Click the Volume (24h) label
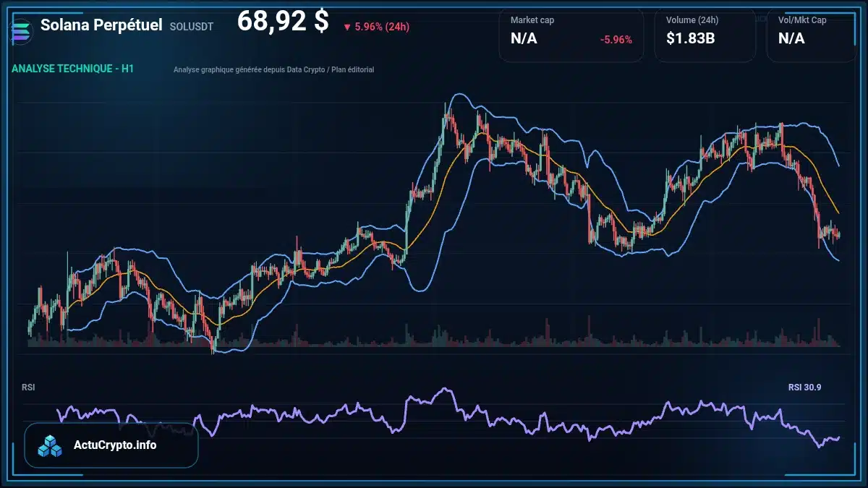The width and height of the screenshot is (868, 488). coord(691,20)
